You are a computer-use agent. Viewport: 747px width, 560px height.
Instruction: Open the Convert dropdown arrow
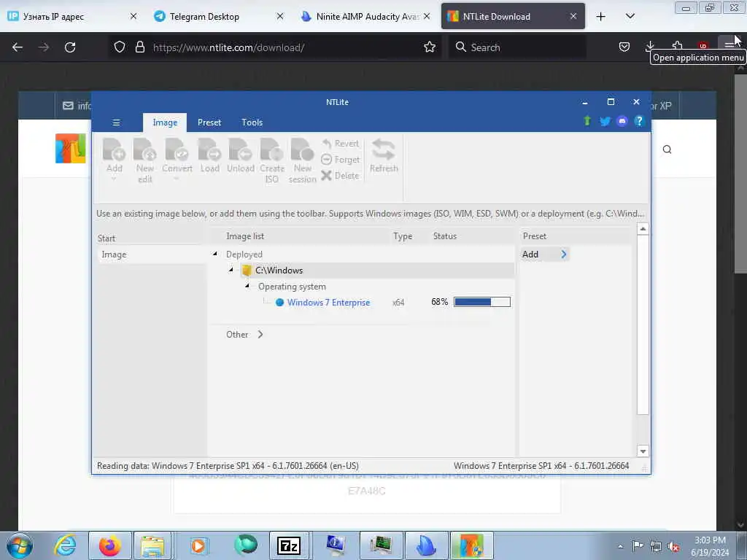[x=177, y=179]
